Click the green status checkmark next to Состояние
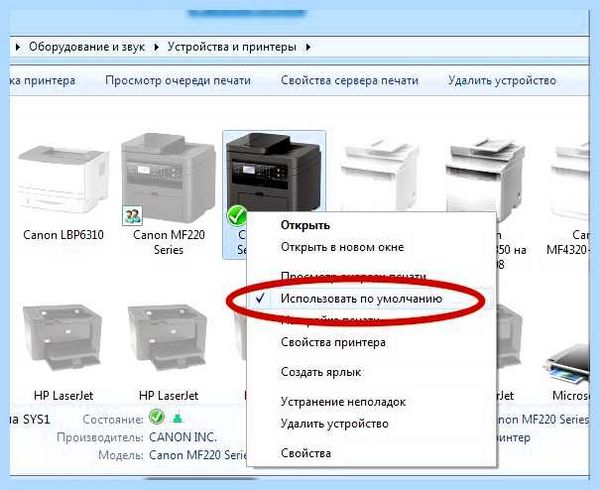600x490 pixels. click(157, 417)
